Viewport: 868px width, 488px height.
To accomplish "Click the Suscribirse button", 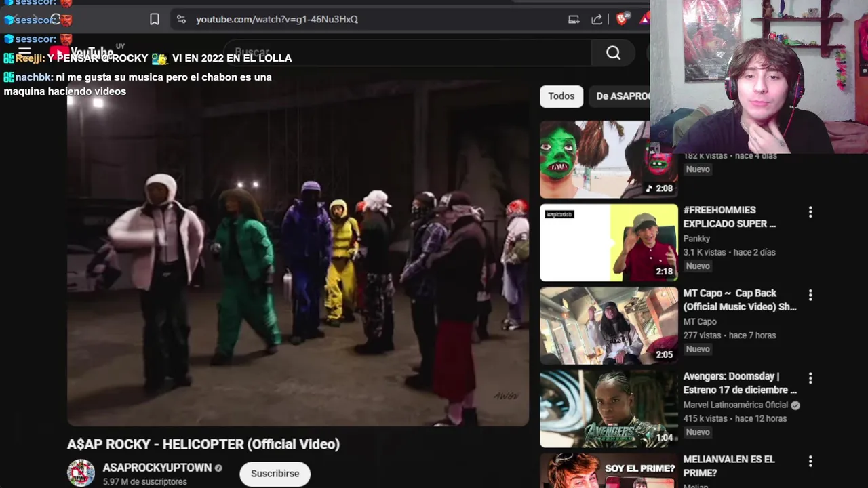I will pyautogui.click(x=275, y=474).
